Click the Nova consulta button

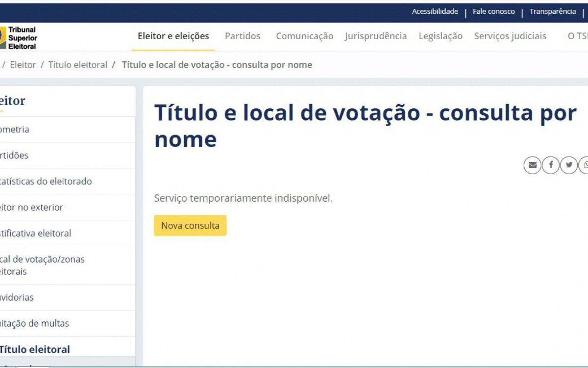tap(190, 225)
